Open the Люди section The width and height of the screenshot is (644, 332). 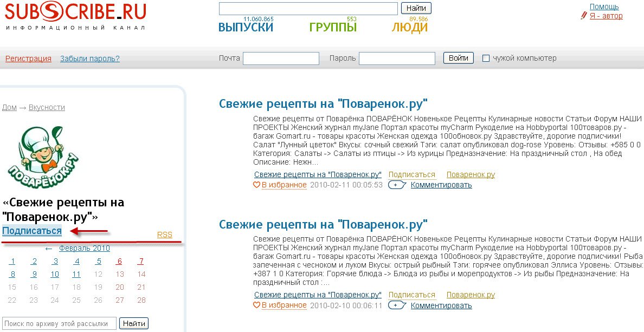(x=410, y=27)
